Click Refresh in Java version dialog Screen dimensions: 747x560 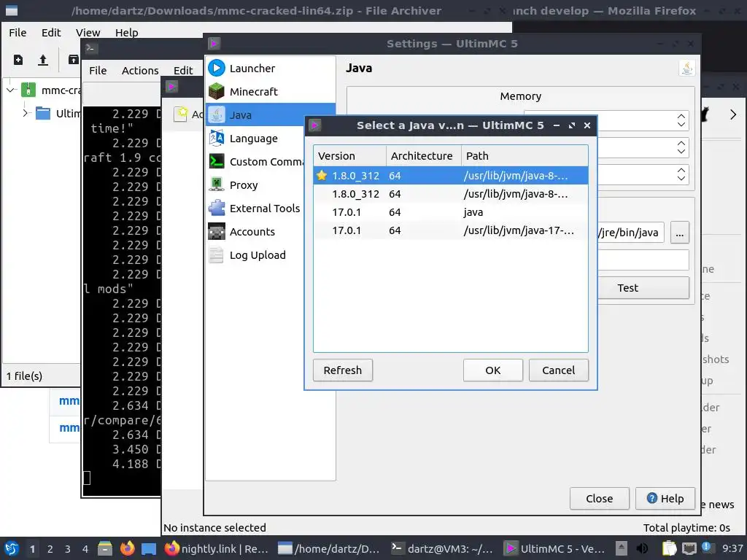click(343, 370)
